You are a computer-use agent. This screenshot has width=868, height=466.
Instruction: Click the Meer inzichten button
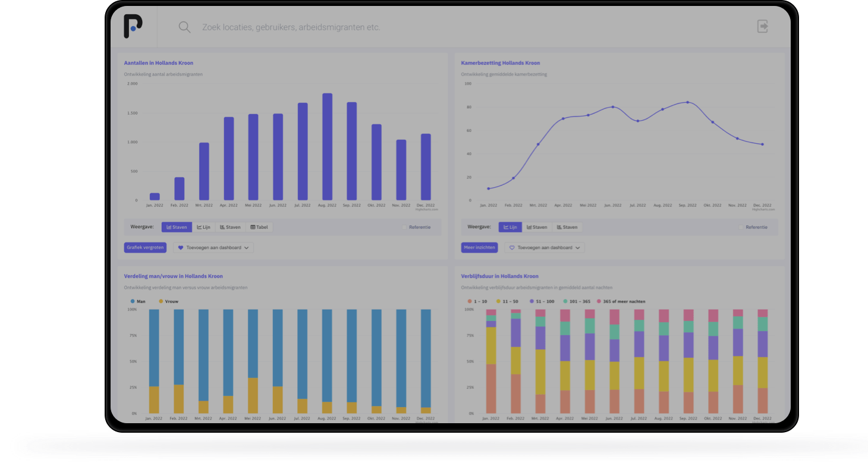pos(479,247)
